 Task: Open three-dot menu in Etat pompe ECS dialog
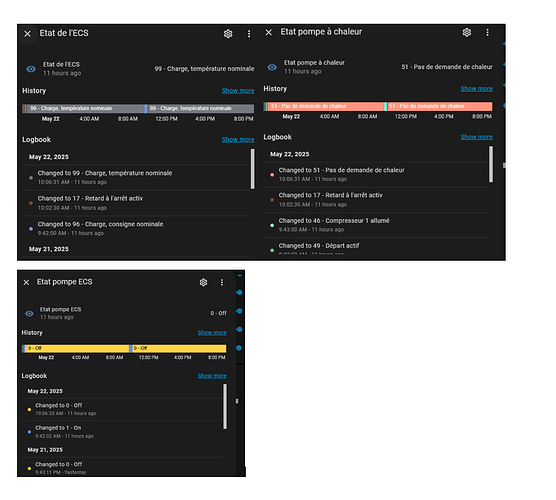pos(222,282)
